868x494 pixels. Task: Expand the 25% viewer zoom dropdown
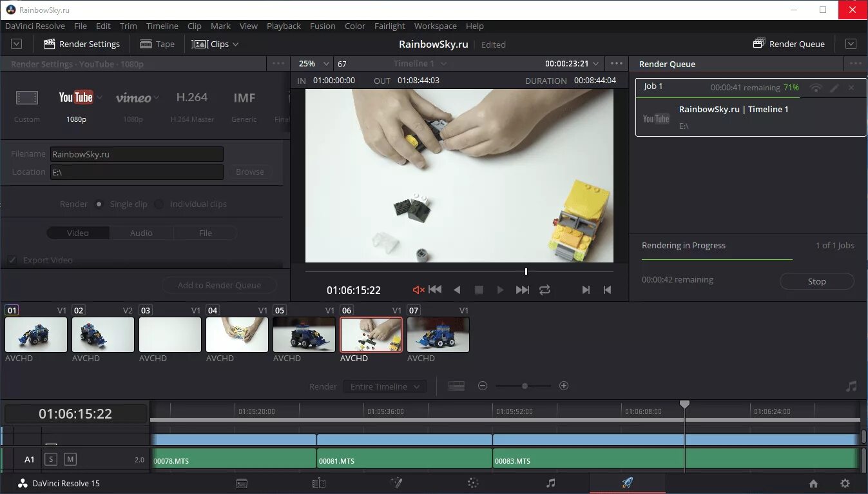[x=314, y=64]
